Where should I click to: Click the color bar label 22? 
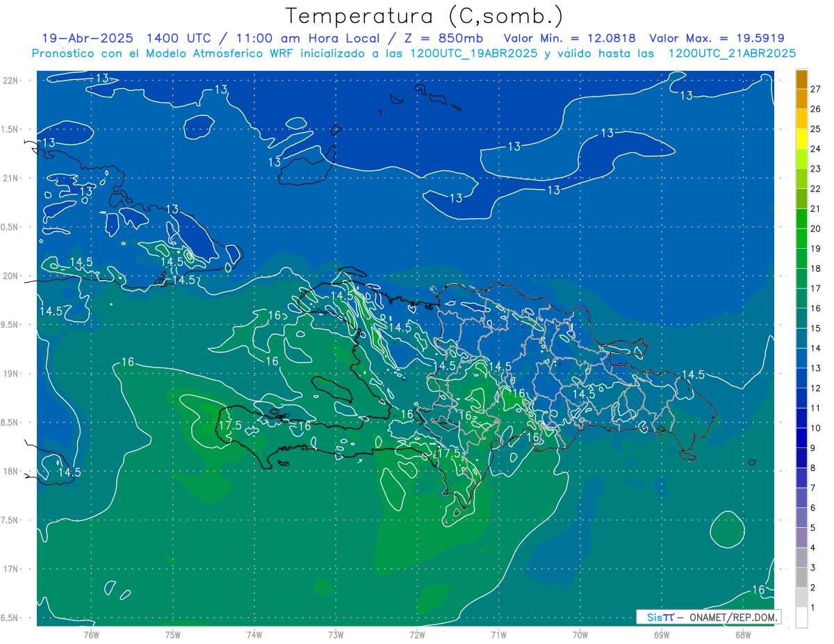tap(815, 189)
